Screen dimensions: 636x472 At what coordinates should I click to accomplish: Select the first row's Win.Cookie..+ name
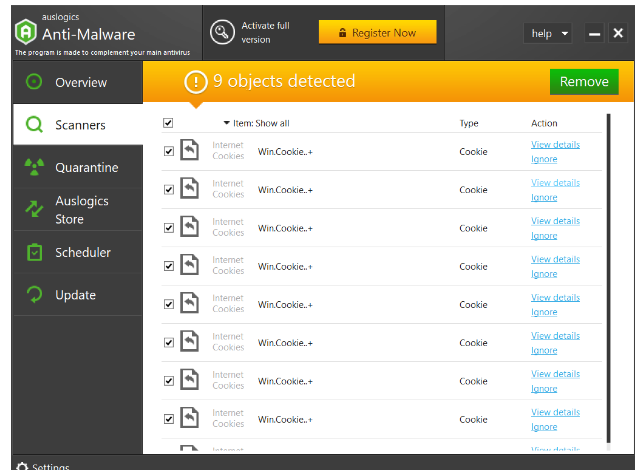(285, 152)
